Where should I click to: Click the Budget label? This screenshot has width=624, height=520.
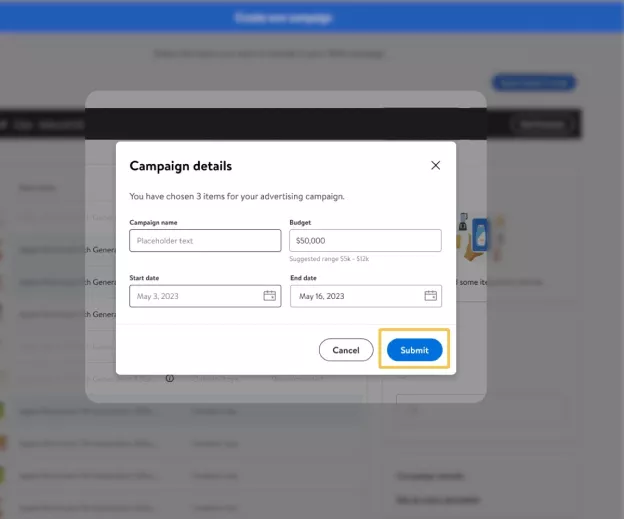point(300,221)
